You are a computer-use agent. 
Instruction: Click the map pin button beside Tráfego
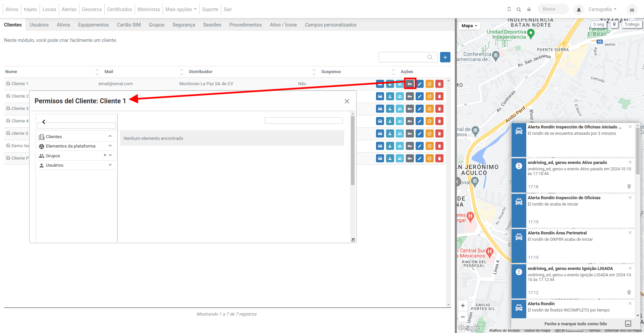tap(614, 24)
